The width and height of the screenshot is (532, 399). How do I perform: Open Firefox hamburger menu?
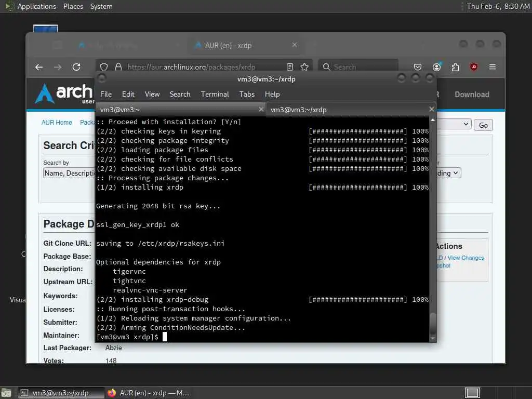[x=493, y=67]
